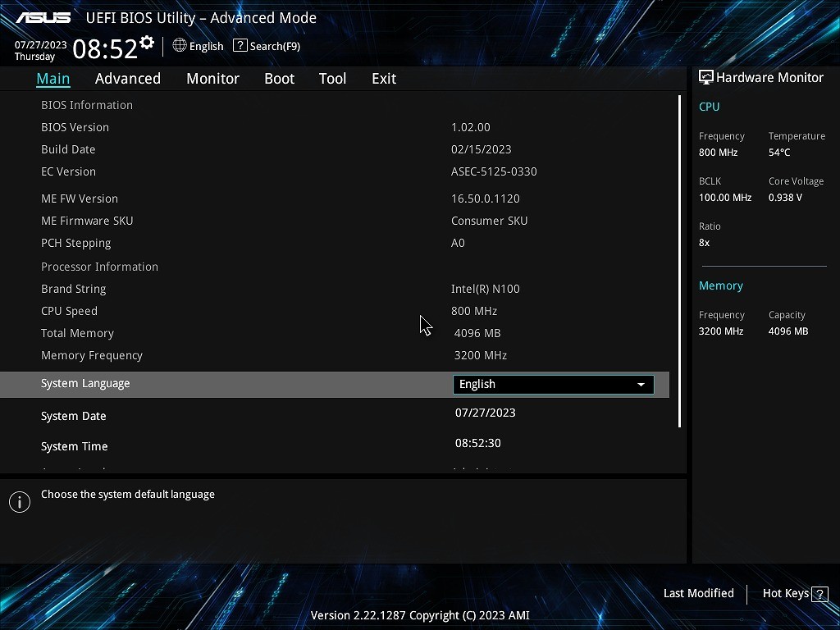The height and width of the screenshot is (630, 840).
Task: Click the Consumer SKU value
Action: (489, 221)
